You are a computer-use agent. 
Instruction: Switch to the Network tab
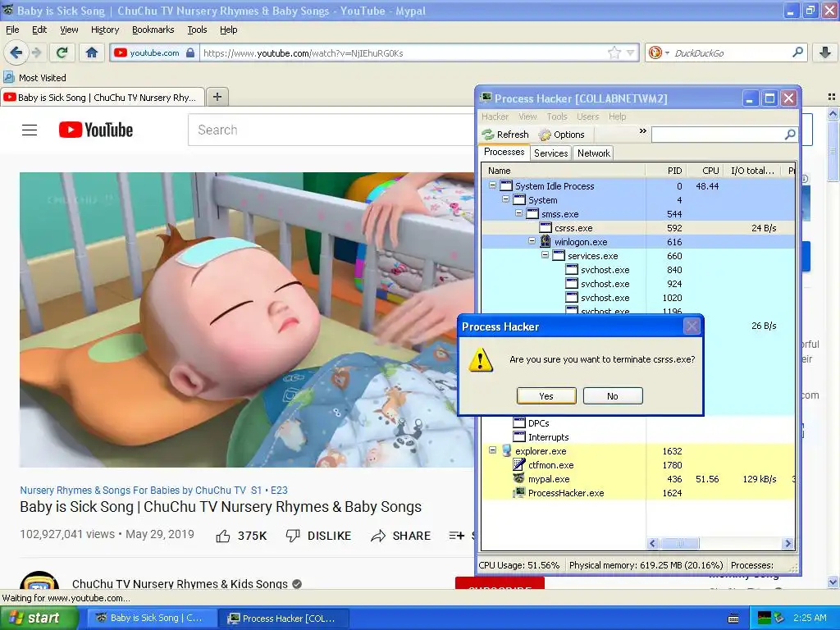594,153
